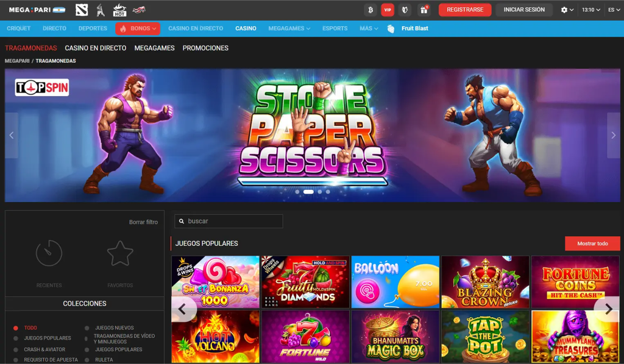624x364 pixels.
Task: Select JUEGOS POPULARES radio in right column
Action: tap(87, 349)
